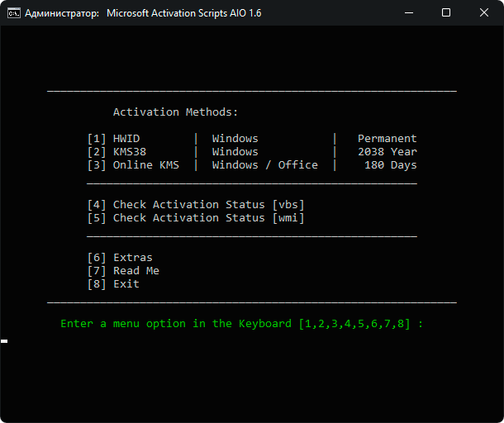
Task: Click the 2038 Year label
Action: (388, 152)
